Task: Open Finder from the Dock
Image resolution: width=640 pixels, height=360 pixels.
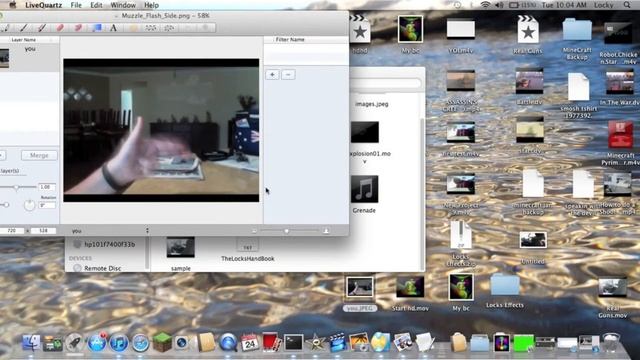Action: click(31, 342)
